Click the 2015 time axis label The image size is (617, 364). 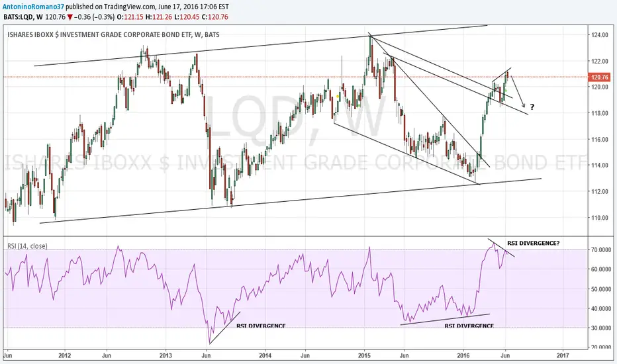click(x=364, y=355)
